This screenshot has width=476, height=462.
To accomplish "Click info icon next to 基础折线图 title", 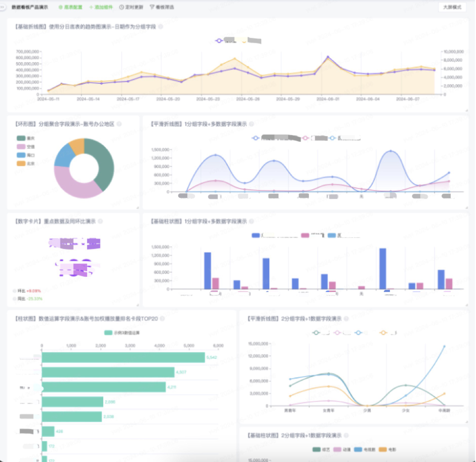I will (161, 27).
